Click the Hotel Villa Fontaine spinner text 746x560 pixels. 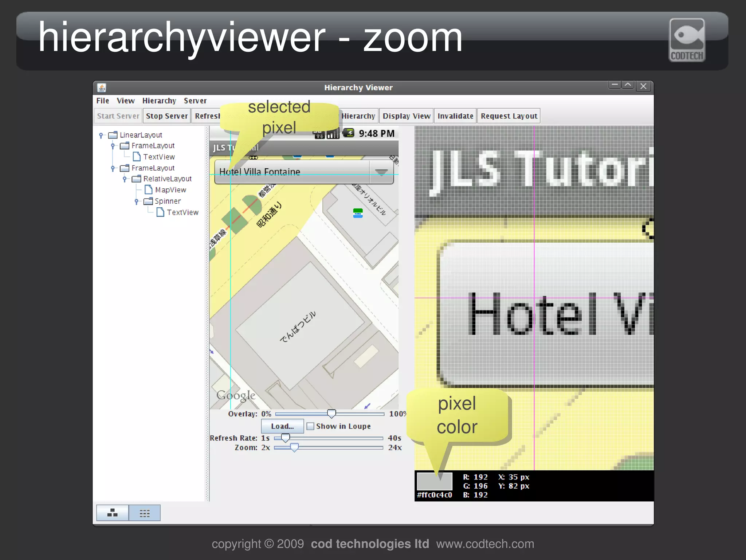(x=260, y=172)
